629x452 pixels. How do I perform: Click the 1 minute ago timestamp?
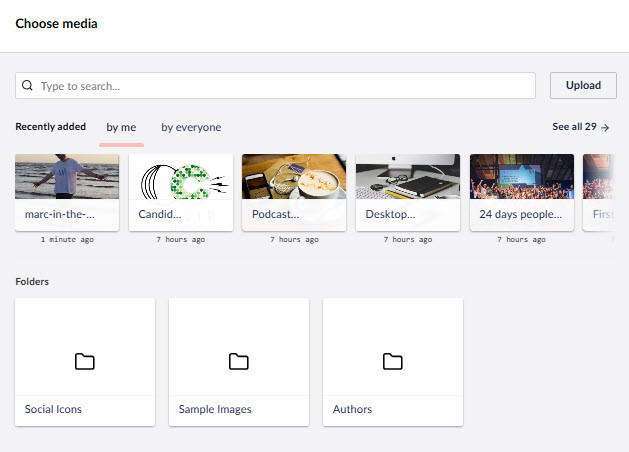click(67, 239)
